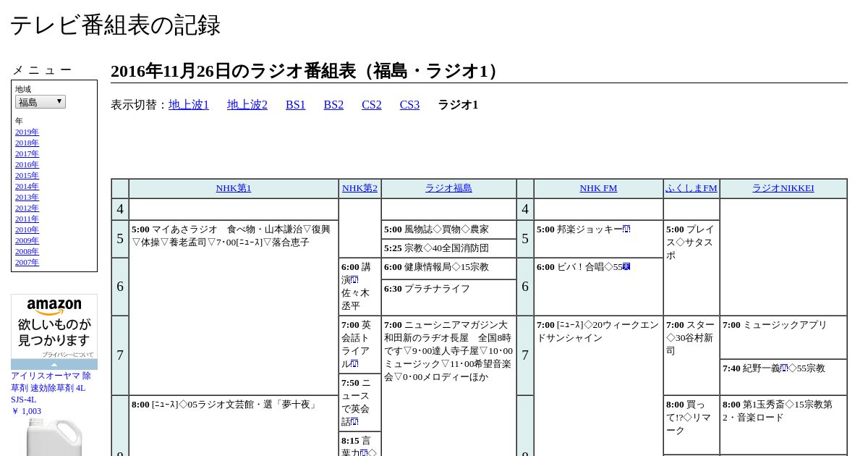Click the 5:00 風物誌◇買物◇農家 entry

click(x=448, y=229)
